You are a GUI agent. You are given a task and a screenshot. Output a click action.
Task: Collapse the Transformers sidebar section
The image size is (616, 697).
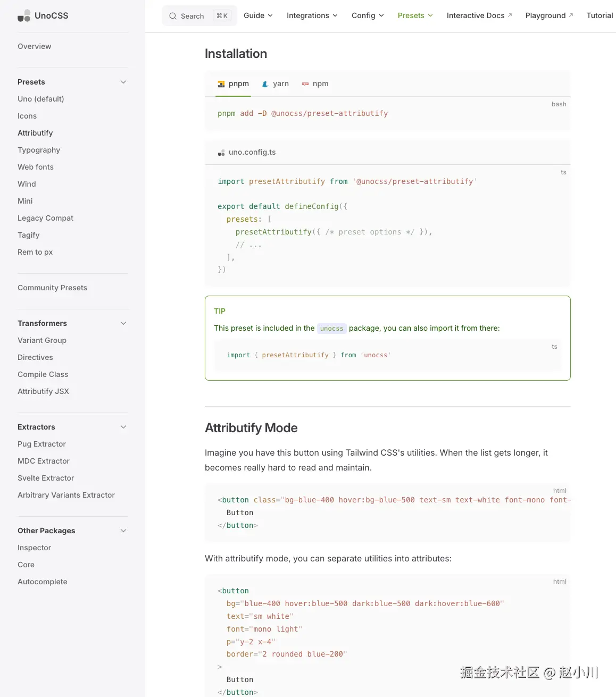123,323
